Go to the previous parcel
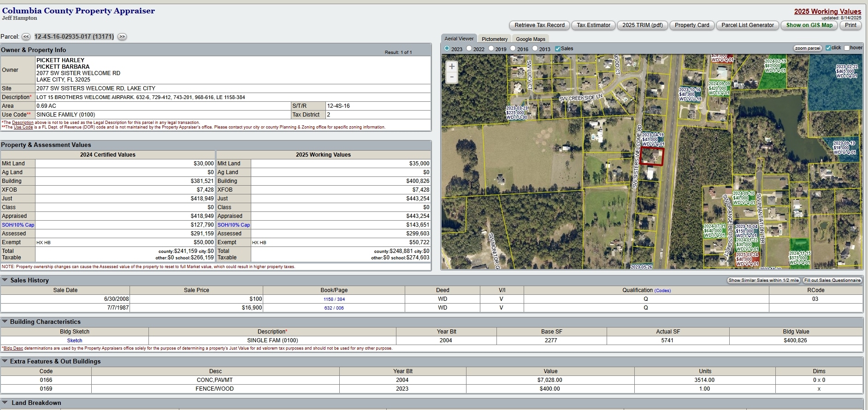The width and height of the screenshot is (868, 410). tap(26, 37)
